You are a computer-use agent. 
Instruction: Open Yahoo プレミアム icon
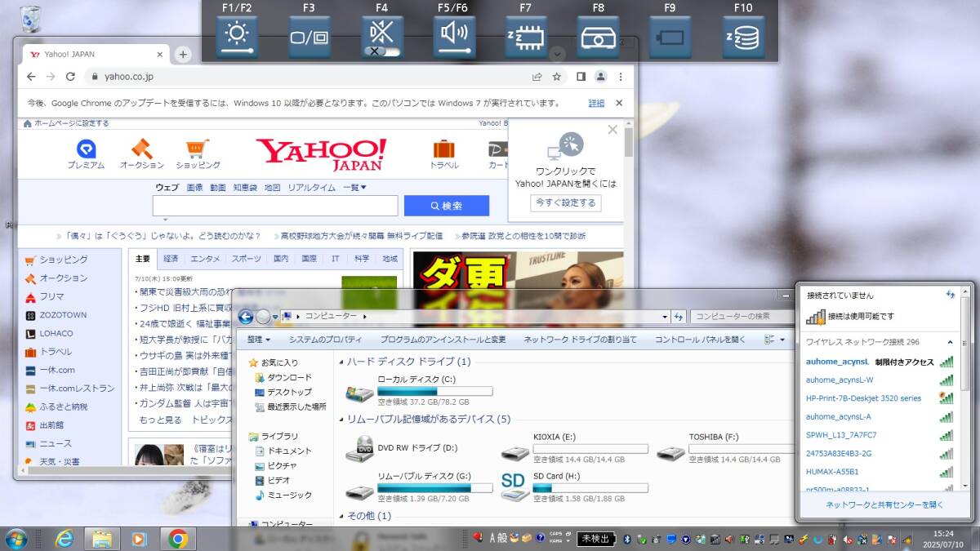86,153
